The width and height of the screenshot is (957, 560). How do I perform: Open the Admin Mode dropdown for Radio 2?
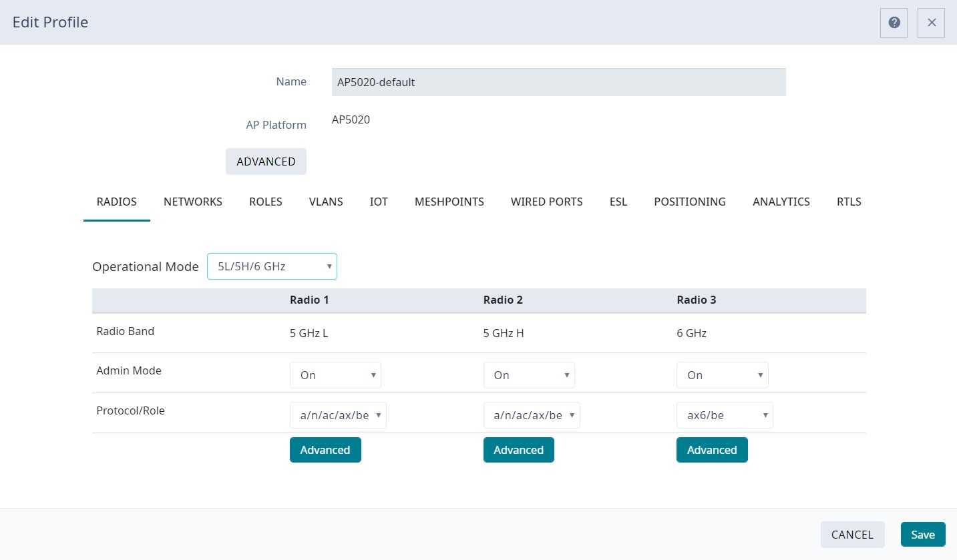tap(529, 374)
